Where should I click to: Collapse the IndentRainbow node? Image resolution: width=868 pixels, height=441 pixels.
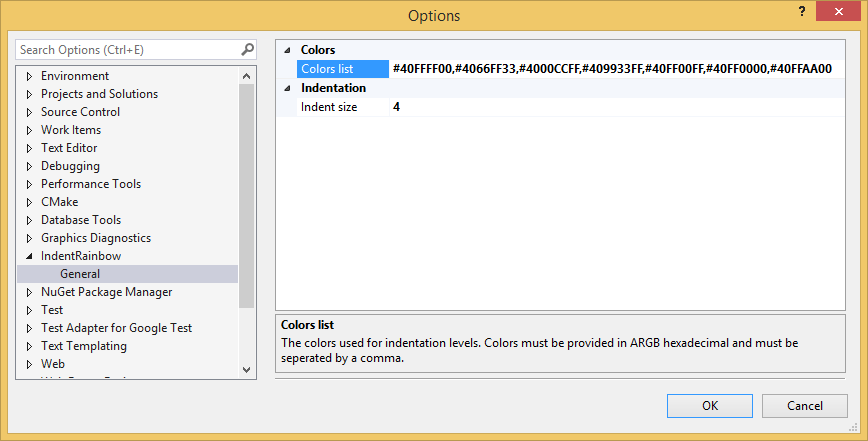29,256
